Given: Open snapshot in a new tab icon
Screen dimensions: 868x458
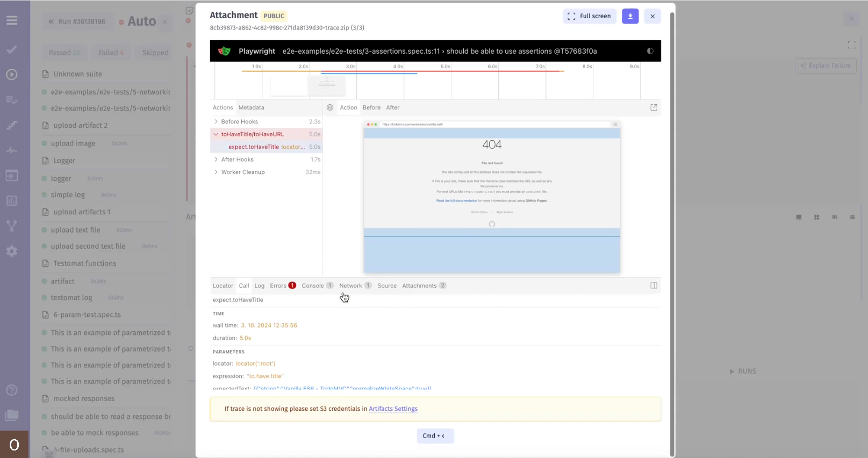Looking at the screenshot, I should 654,107.
